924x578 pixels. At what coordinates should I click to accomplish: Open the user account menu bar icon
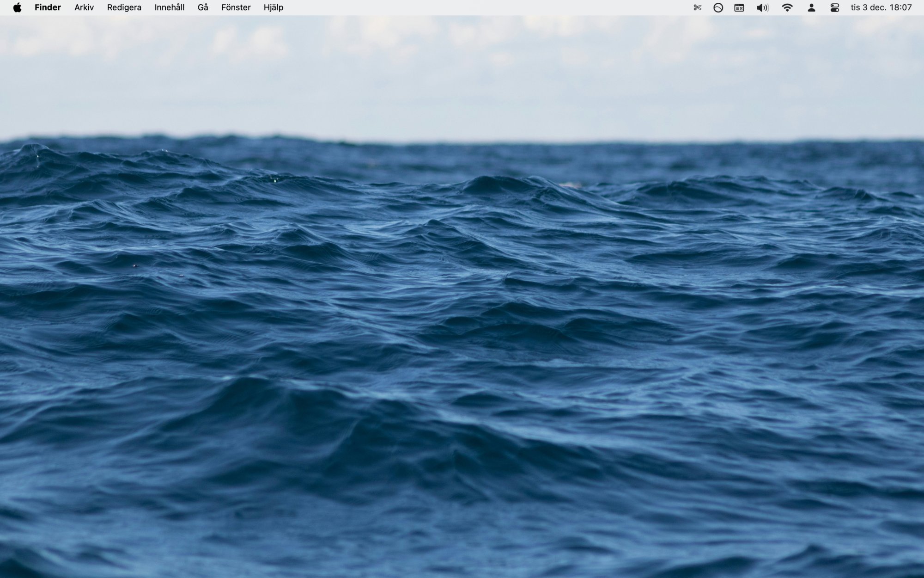coord(811,7)
